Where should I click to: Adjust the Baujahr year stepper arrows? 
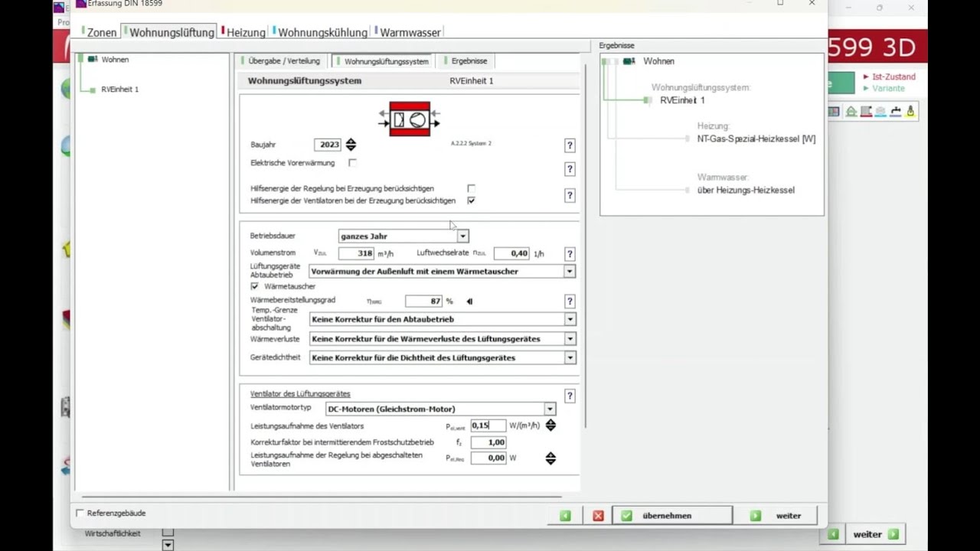[x=351, y=145]
